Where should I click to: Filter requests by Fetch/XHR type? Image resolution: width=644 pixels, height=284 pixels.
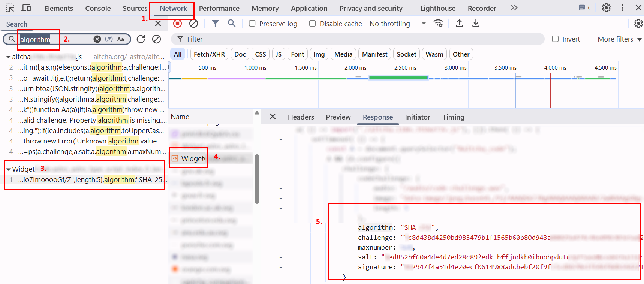(x=209, y=54)
